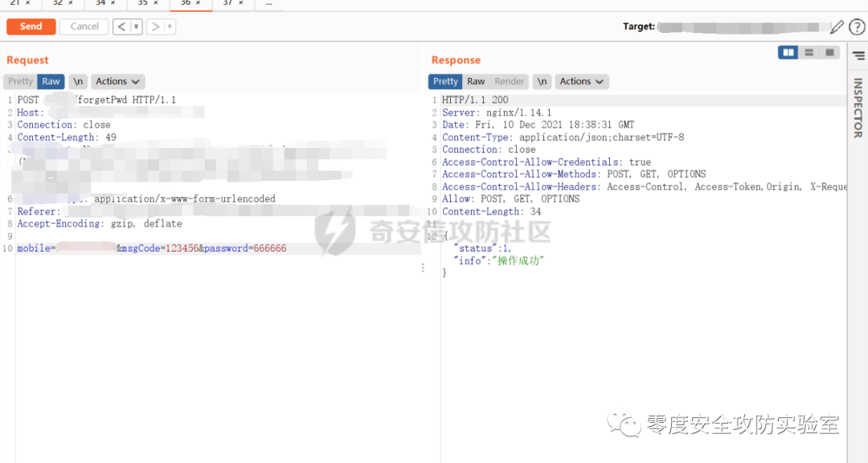Click the pane divider handle dots

423,268
